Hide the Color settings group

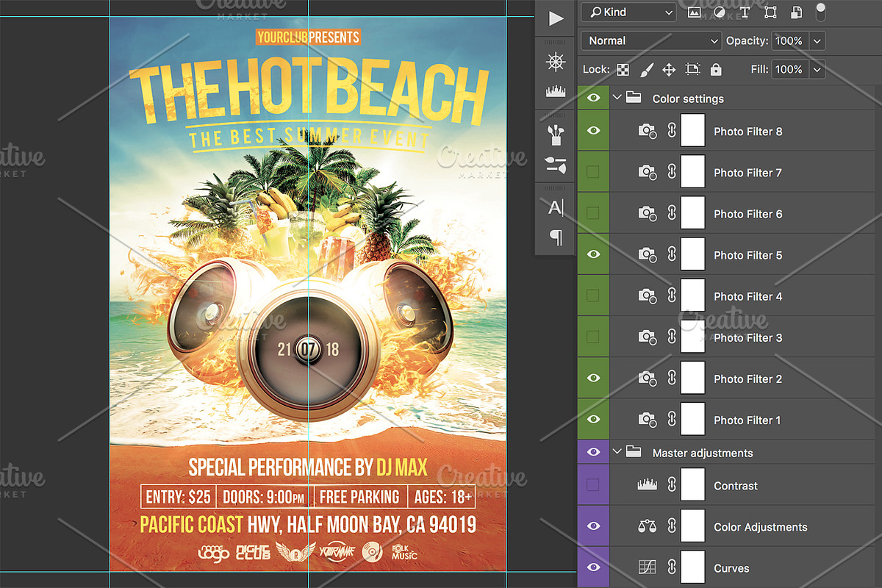(x=593, y=98)
